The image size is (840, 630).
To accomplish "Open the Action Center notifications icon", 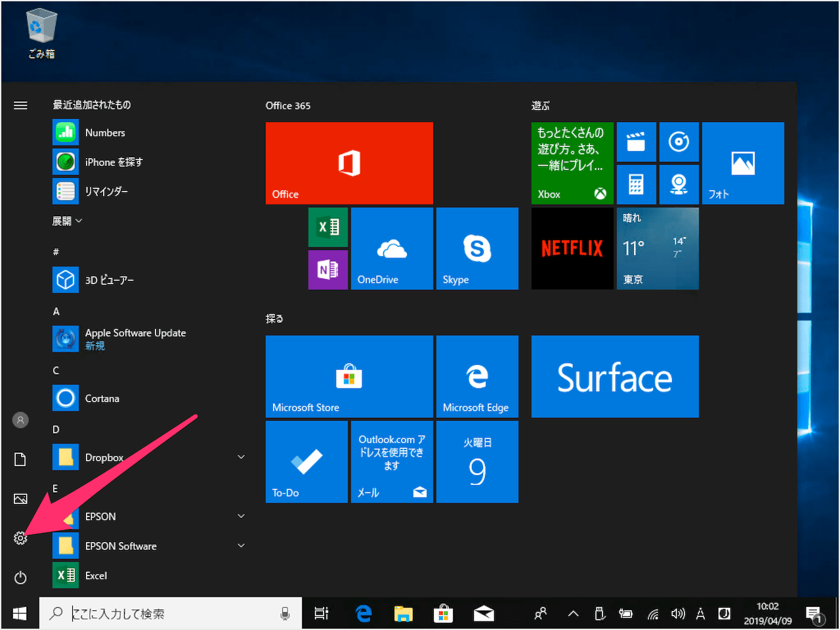I will [x=814, y=615].
